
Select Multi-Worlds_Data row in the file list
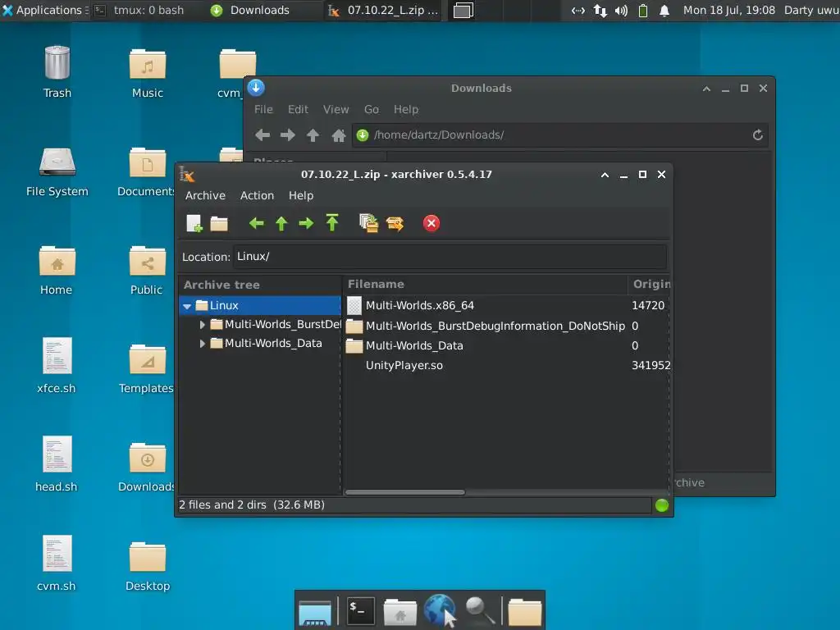(414, 345)
